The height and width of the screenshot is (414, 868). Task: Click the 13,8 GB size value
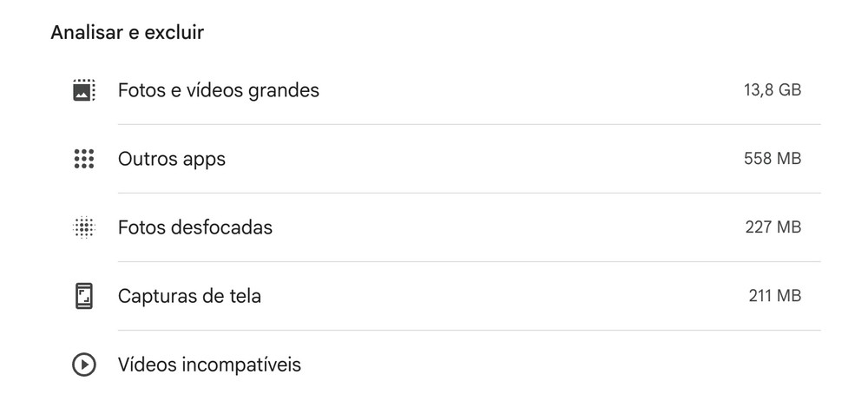(772, 90)
